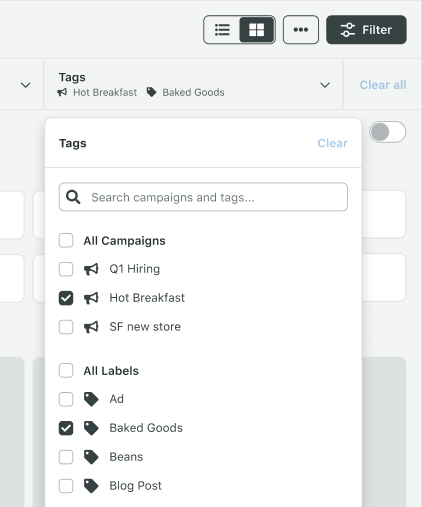This screenshot has height=507, width=422.
Task: Open the three-dots more options menu
Action: pyautogui.click(x=301, y=30)
